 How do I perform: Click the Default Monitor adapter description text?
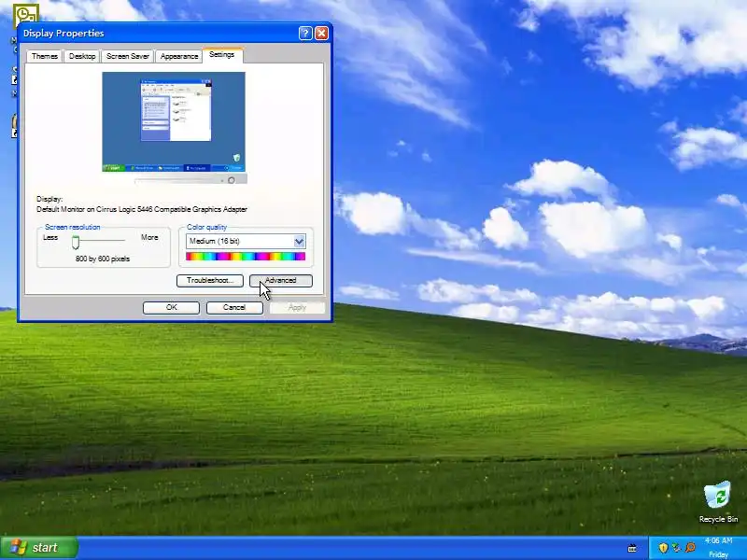142,209
